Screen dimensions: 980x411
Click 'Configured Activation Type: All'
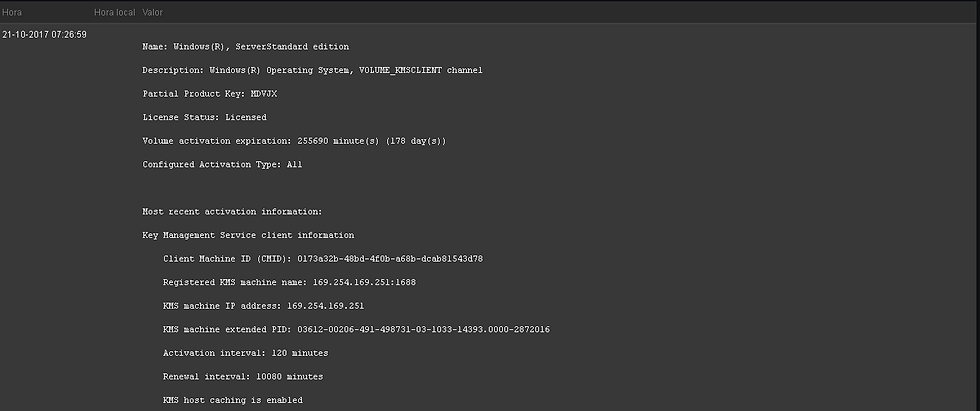point(222,164)
